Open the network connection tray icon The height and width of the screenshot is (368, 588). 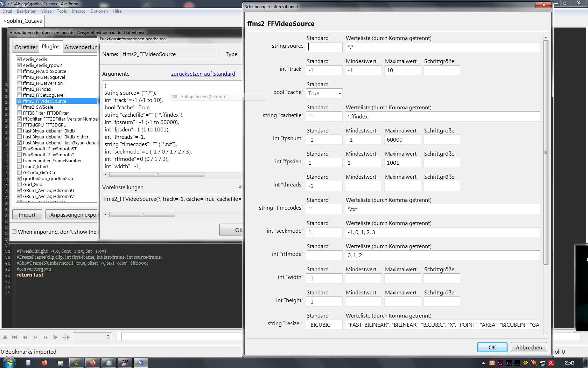pyautogui.click(x=542, y=363)
